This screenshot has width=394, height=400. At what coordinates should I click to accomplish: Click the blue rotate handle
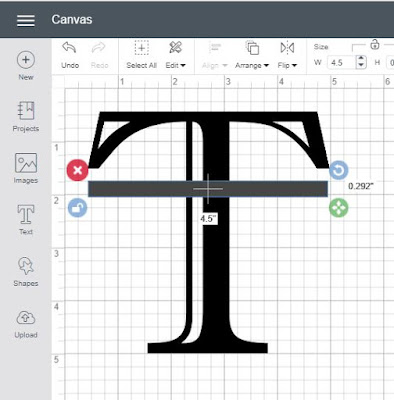click(339, 171)
